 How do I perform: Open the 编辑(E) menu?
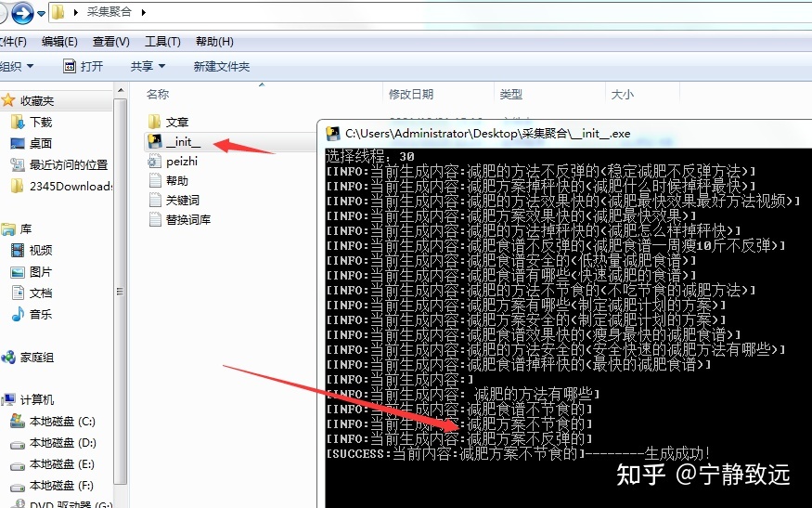pyautogui.click(x=59, y=42)
